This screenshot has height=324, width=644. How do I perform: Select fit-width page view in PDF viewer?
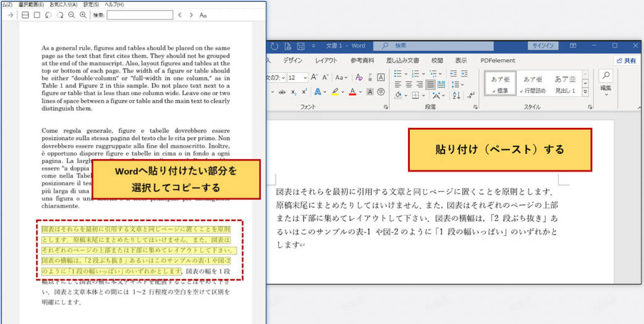[x=25, y=15]
